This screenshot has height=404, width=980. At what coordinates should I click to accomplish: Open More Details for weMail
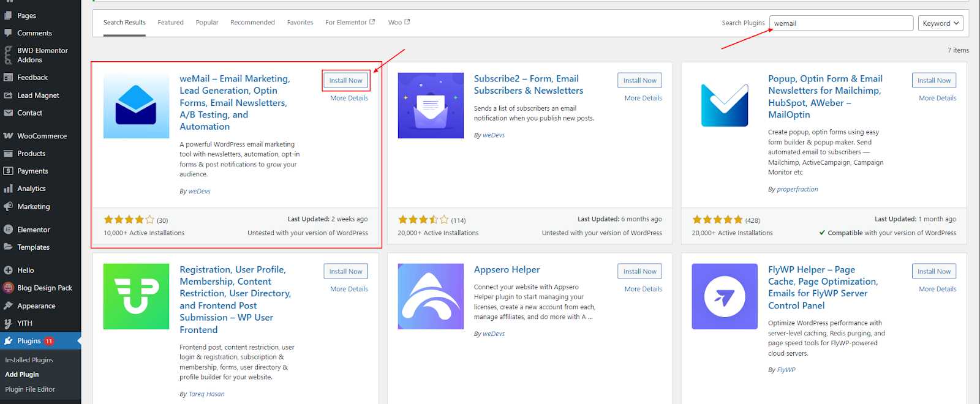[349, 98]
